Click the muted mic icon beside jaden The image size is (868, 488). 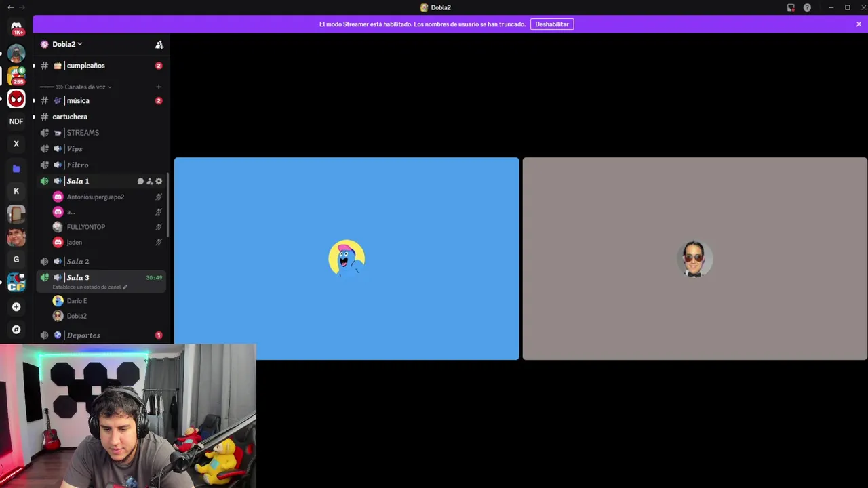159,242
